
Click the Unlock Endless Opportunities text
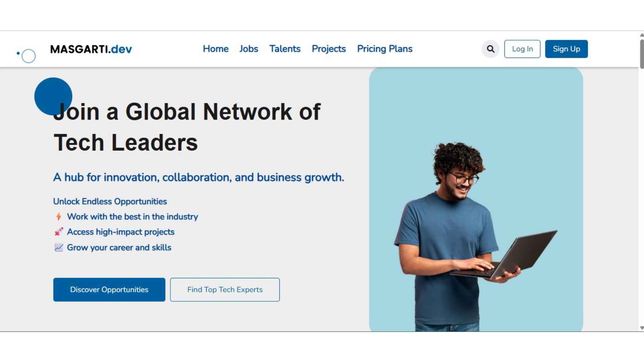110,201
